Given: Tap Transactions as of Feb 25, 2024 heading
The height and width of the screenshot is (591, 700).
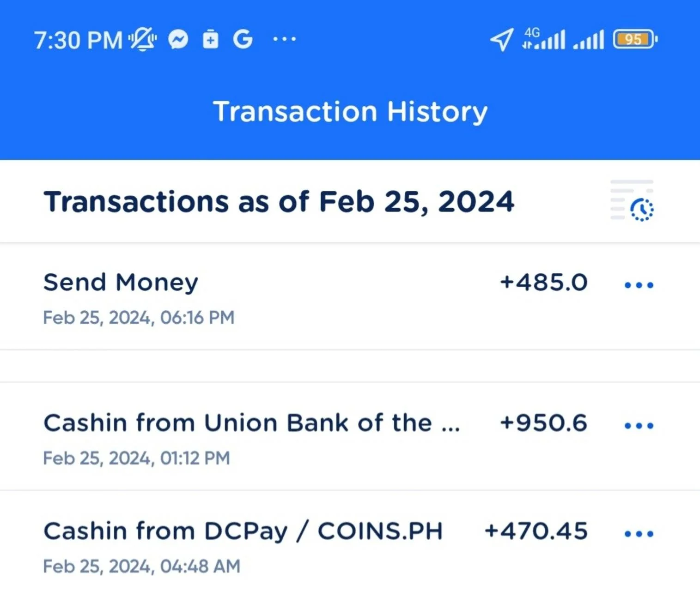Looking at the screenshot, I should 279,202.
